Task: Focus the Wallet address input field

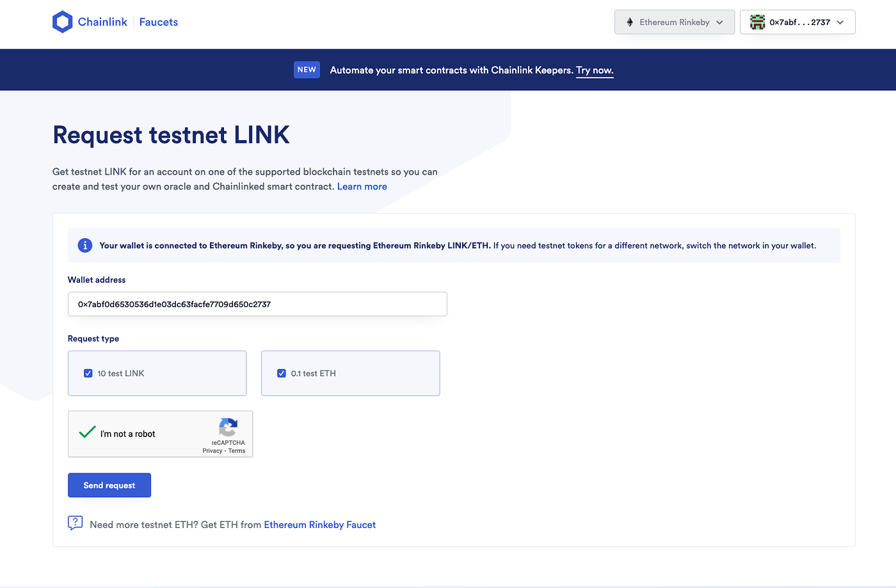Action: (257, 304)
